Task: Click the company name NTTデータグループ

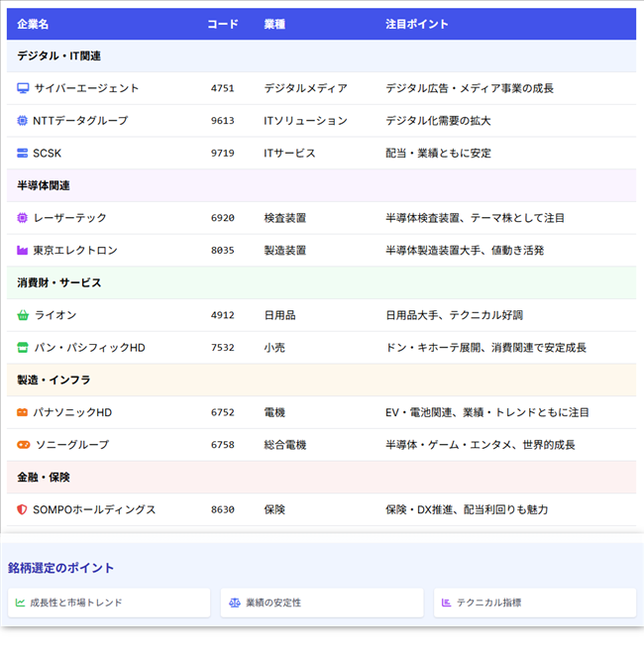Action: coord(80,121)
